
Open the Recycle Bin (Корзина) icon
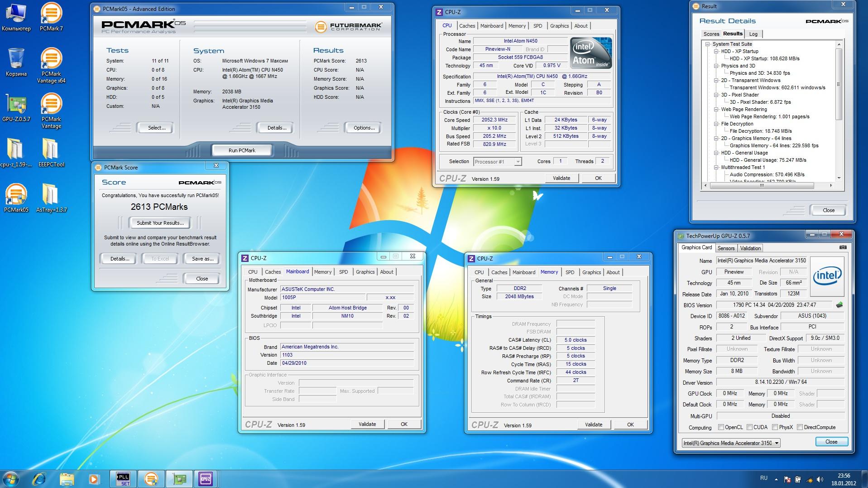click(16, 63)
